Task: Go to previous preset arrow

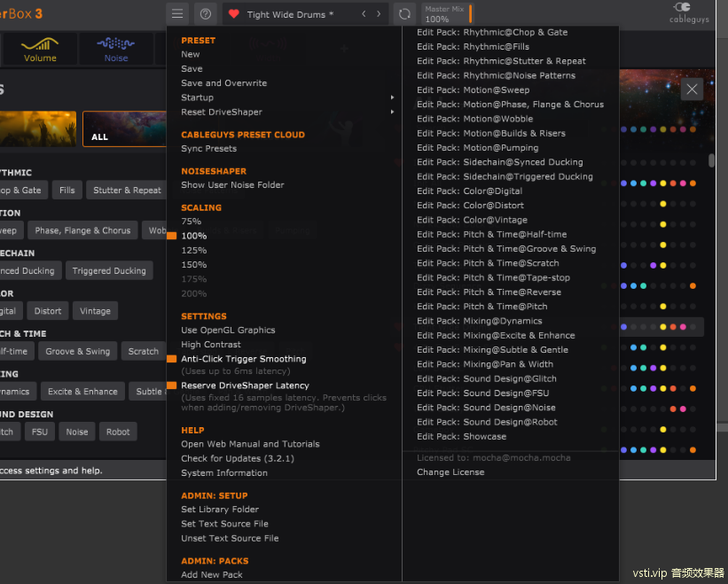Action: pyautogui.click(x=364, y=14)
